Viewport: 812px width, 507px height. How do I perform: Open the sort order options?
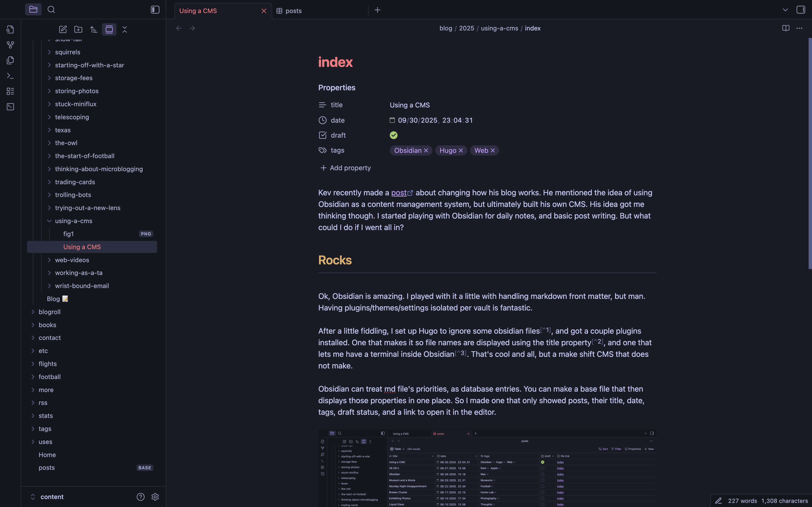[x=94, y=29]
